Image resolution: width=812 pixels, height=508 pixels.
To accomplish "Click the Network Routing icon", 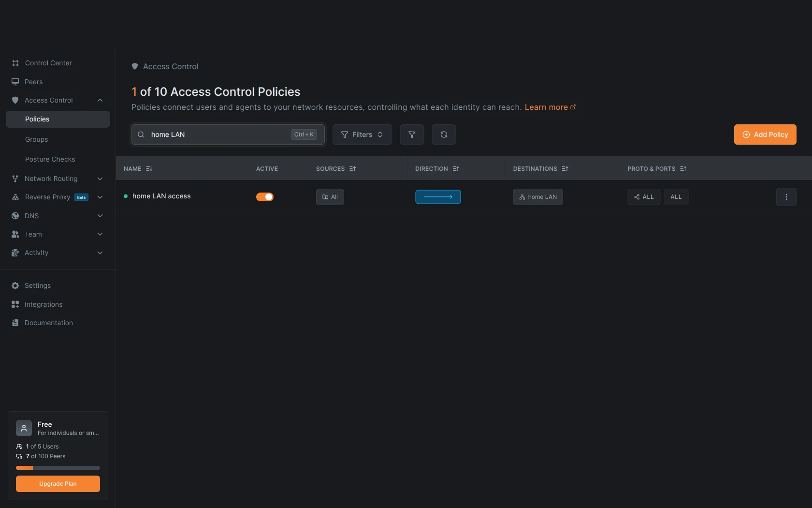I will pyautogui.click(x=15, y=179).
